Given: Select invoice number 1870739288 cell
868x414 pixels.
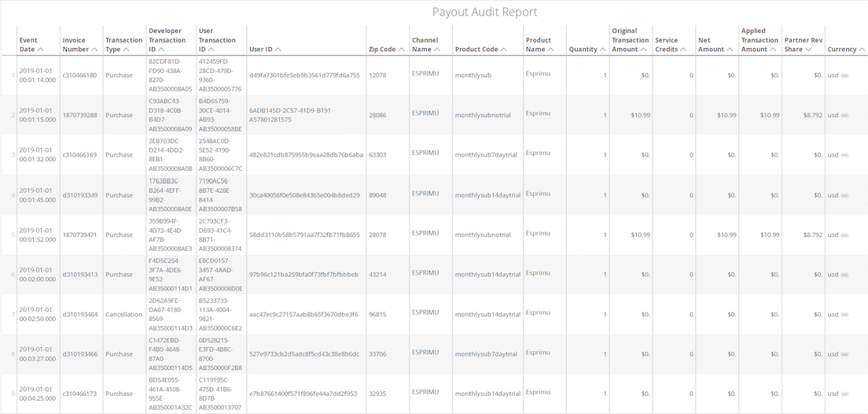Looking at the screenshot, I should (x=80, y=116).
